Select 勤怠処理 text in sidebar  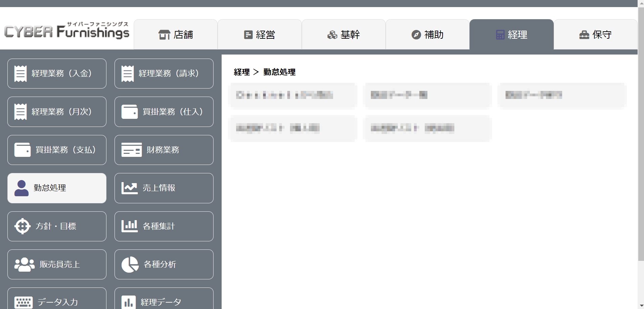[x=50, y=188]
